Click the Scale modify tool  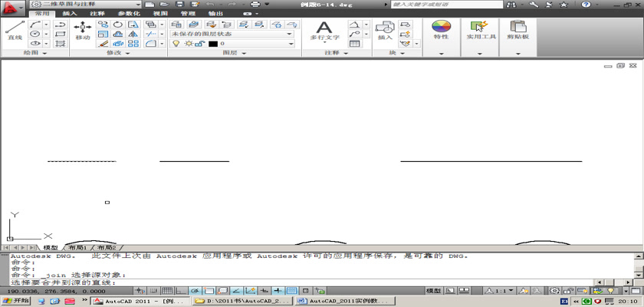click(x=103, y=34)
